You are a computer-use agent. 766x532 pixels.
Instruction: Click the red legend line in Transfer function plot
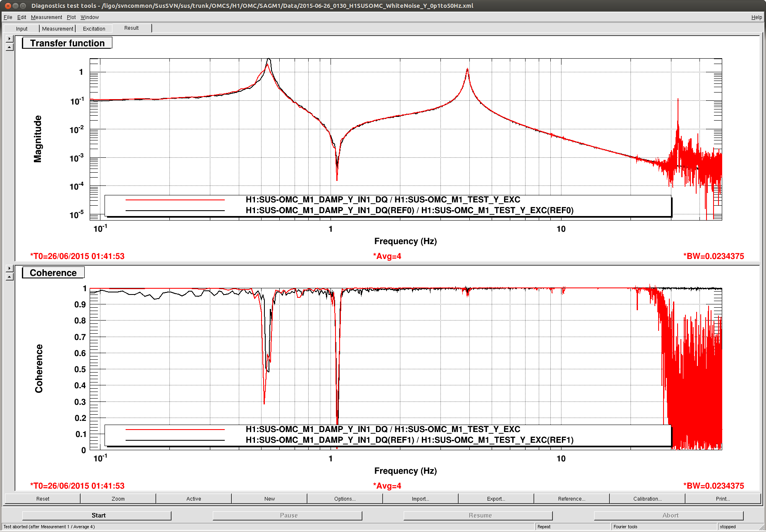point(175,200)
